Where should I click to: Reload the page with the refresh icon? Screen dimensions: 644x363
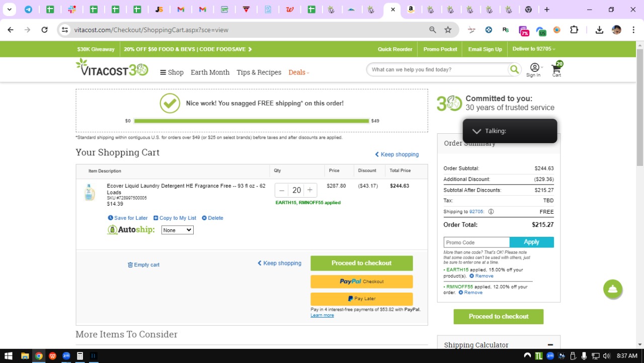(44, 30)
